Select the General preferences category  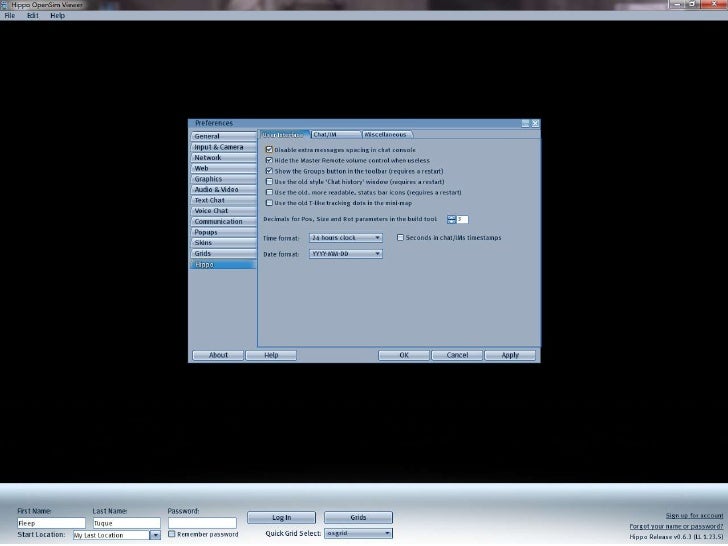(223, 136)
